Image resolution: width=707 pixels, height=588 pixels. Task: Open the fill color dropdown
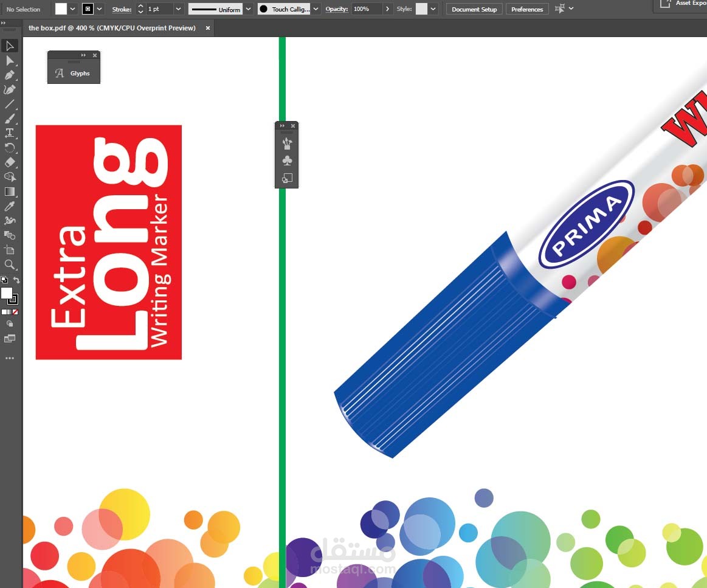72,9
